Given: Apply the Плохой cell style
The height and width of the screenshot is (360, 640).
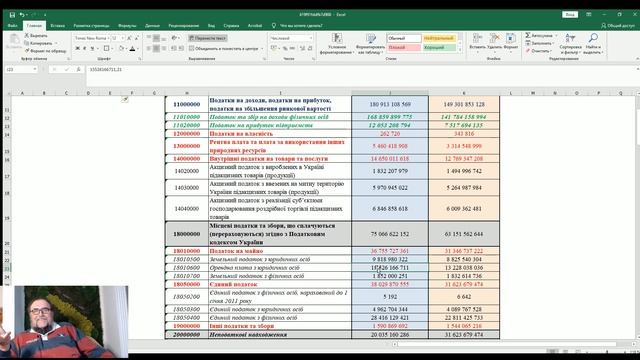Looking at the screenshot, I should pos(403,47).
